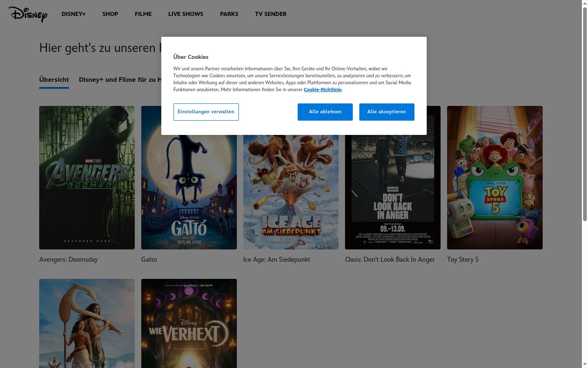Switch to Disney+ und Filme für zu Hause tab

pyautogui.click(x=120, y=80)
